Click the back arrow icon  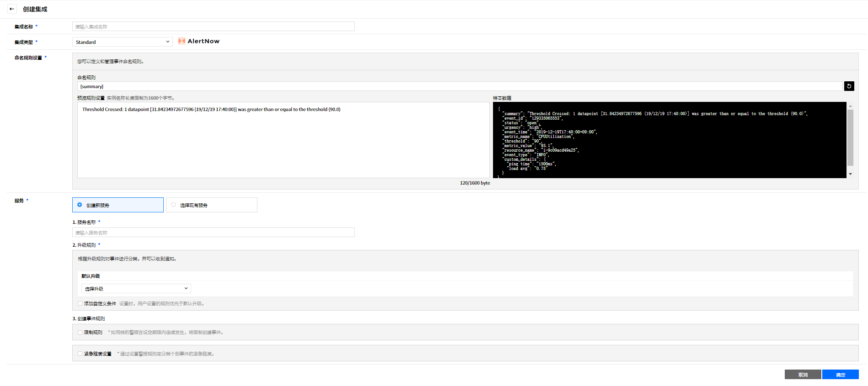(x=12, y=9)
